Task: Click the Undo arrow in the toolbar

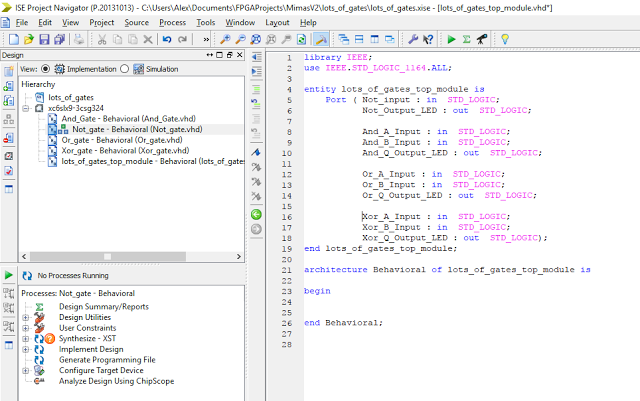Action: 166,39
